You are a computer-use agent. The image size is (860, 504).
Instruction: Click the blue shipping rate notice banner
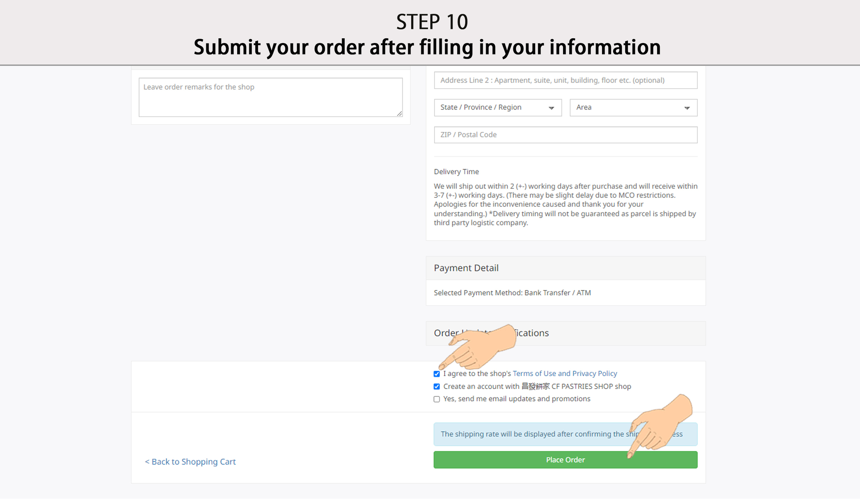[532, 434]
